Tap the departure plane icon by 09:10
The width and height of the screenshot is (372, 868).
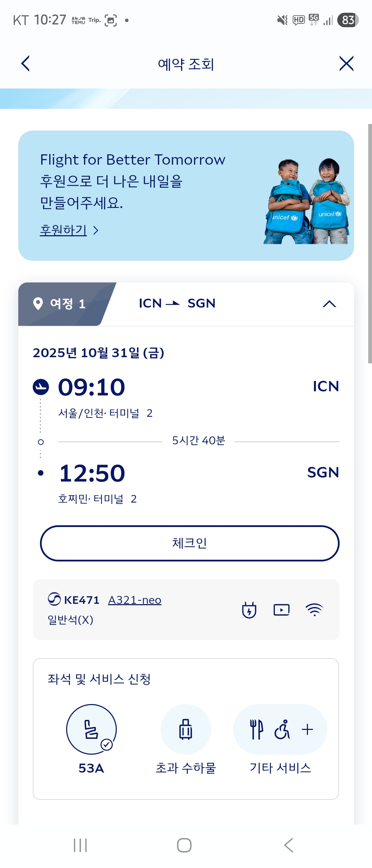(x=41, y=387)
